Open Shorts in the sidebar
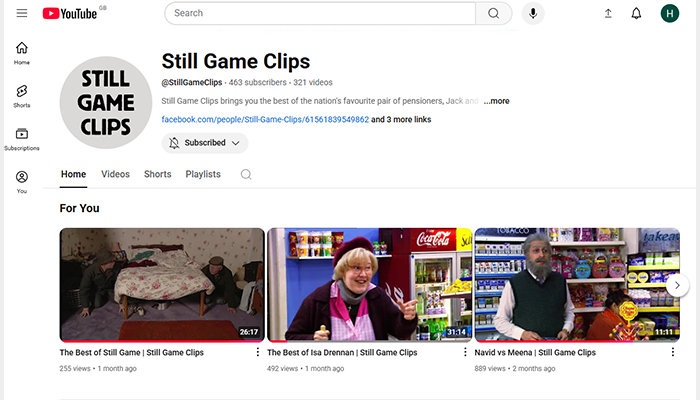Image resolution: width=700 pixels, height=400 pixels. coord(21,96)
